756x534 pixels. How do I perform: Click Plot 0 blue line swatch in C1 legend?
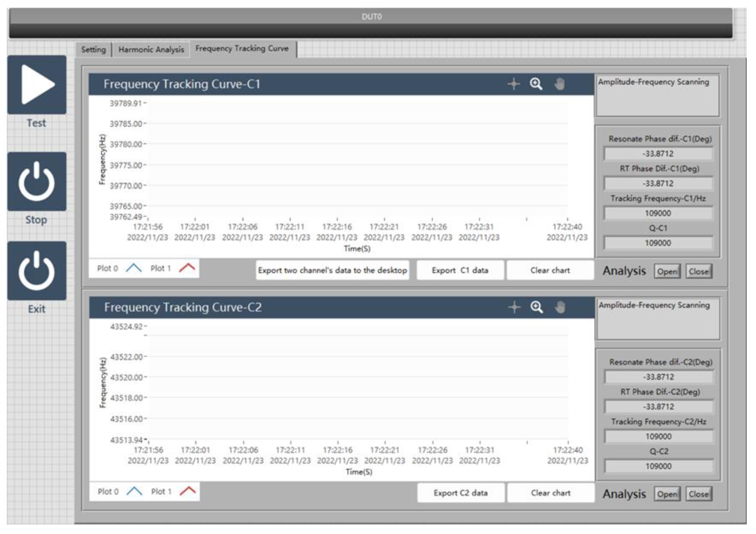[134, 268]
